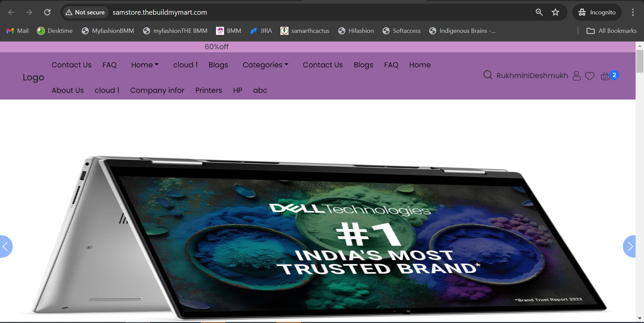Open the BMM bookmark
The height and width of the screenshot is (323, 644).
(229, 31)
